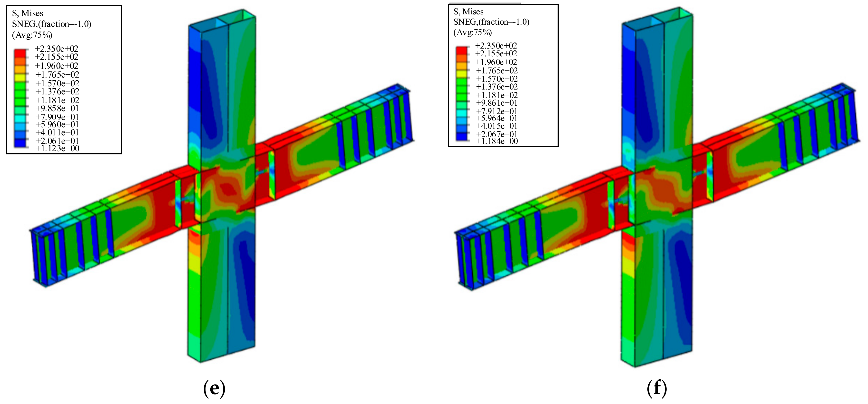This screenshot has height=404, width=868.
Task: Click the red swatch in figure (e) legend
Action: (x=20, y=53)
